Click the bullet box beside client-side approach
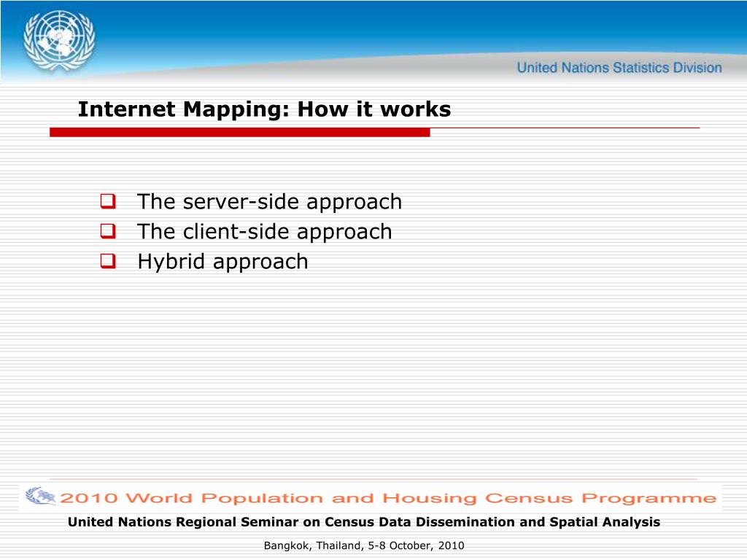The height and width of the screenshot is (560, 747). click(x=108, y=231)
